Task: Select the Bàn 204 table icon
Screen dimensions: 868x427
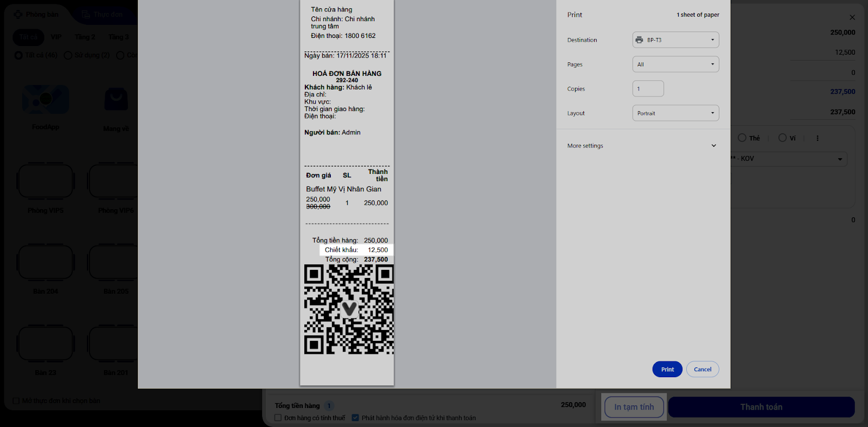Action: click(46, 262)
